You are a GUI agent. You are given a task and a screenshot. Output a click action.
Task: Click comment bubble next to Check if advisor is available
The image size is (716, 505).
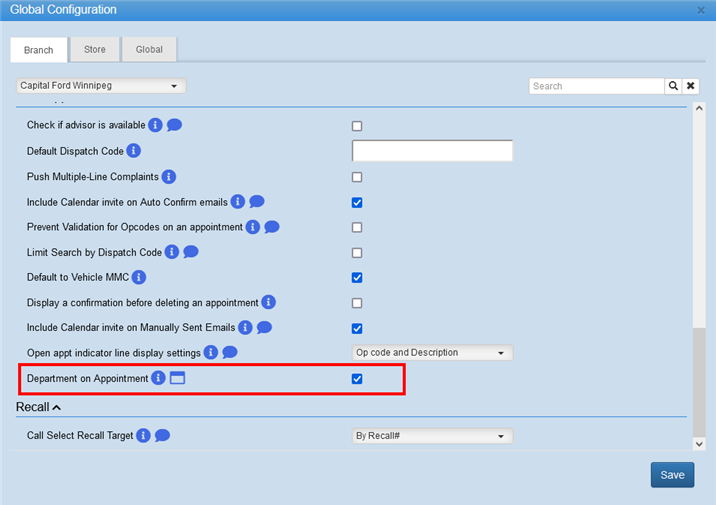click(174, 125)
